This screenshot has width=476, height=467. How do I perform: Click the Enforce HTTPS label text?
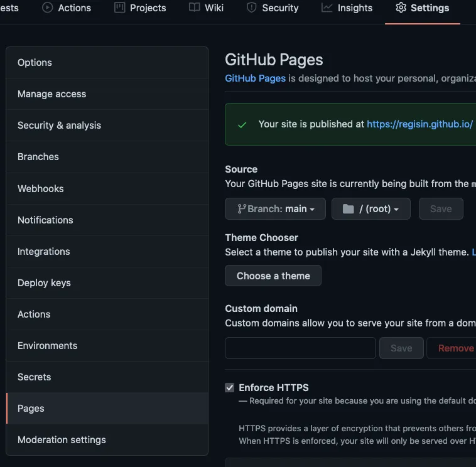point(274,387)
